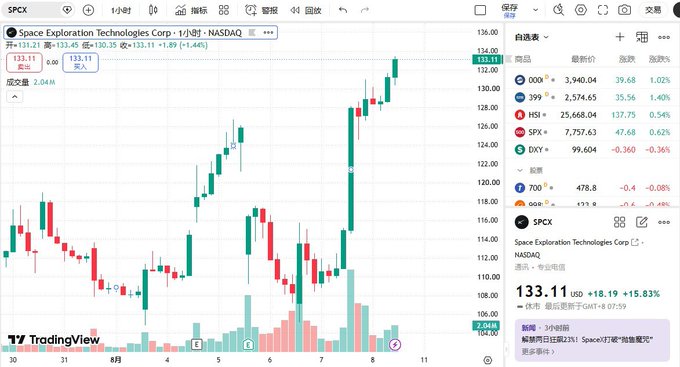Open the SpaceX news headline
The height and width of the screenshot is (367, 680).
click(587, 340)
